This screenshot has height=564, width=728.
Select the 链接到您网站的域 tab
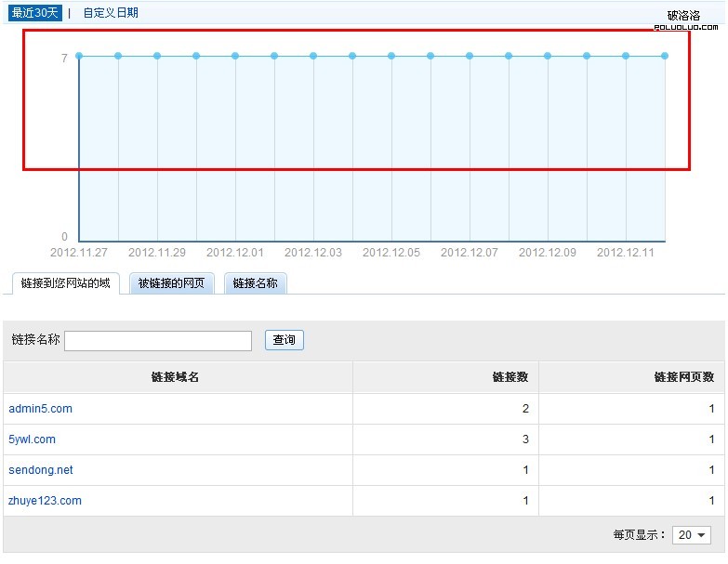65,282
